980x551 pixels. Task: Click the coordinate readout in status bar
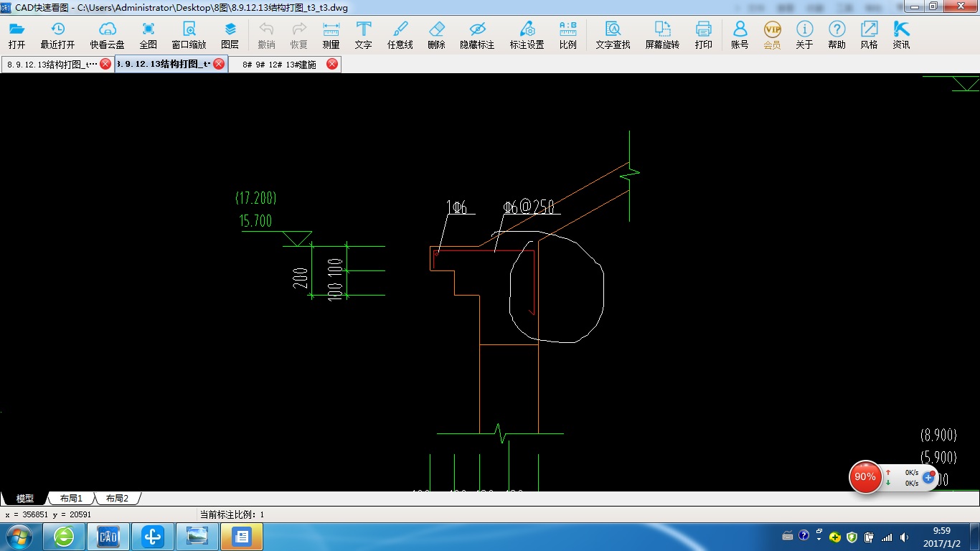point(48,514)
